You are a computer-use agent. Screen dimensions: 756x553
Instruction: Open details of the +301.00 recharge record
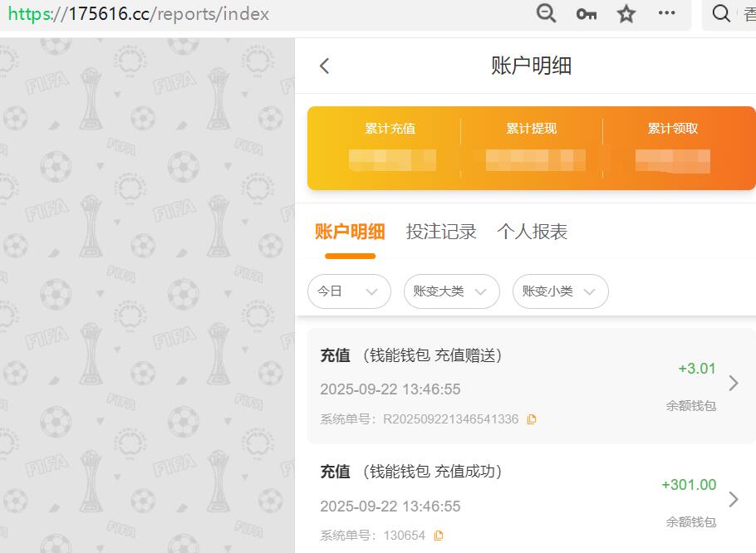[732, 500]
